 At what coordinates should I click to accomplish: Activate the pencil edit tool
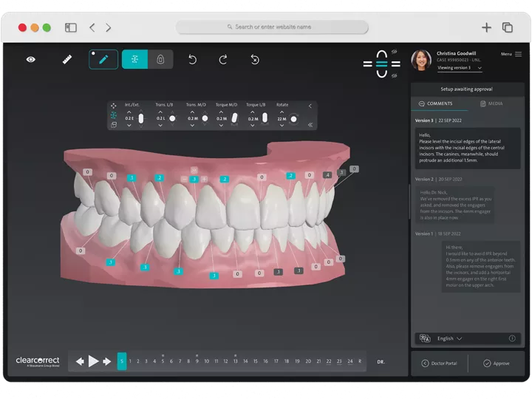(x=103, y=59)
